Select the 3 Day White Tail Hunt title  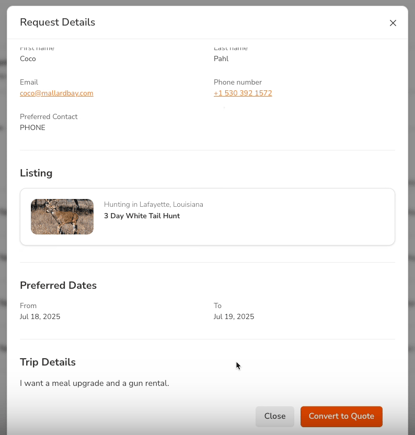click(x=142, y=216)
